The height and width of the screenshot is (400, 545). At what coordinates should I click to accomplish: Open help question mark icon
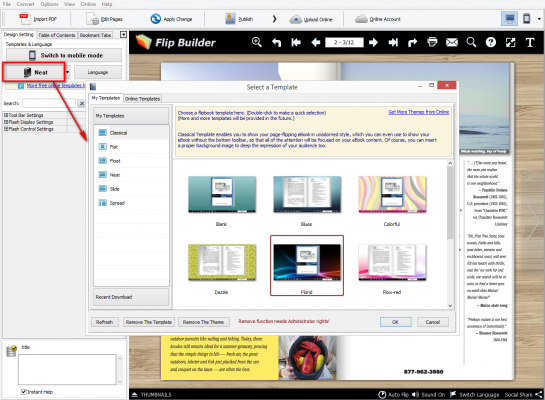click(491, 42)
